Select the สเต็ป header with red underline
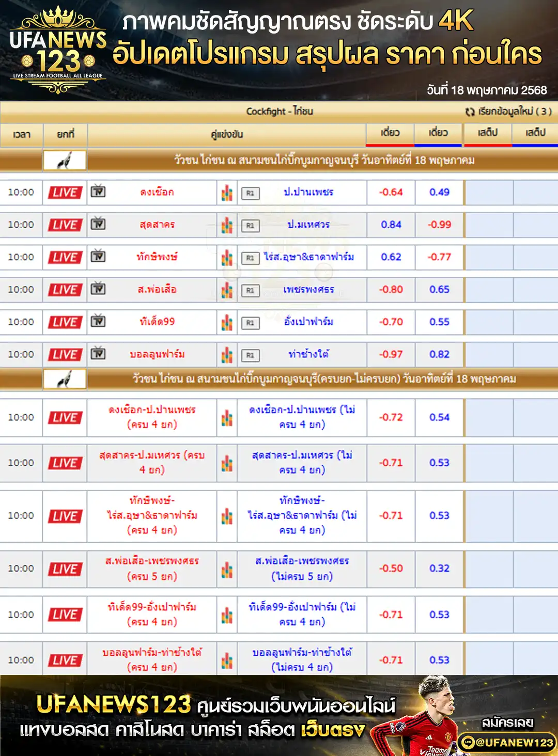 488,134
